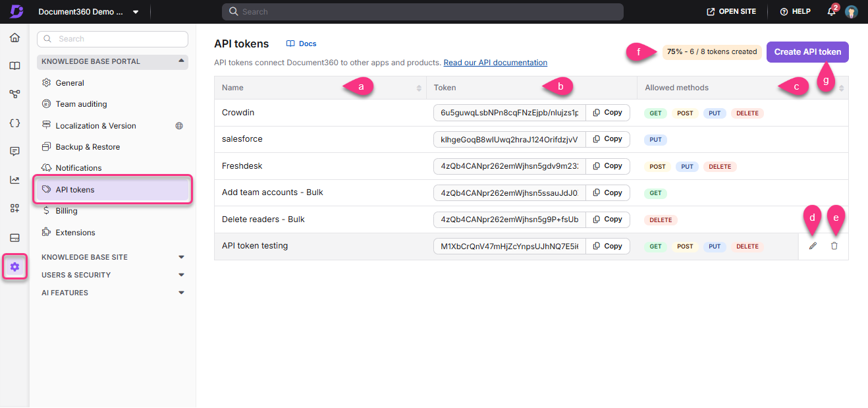Open the Analytics chart icon in sidebar

tap(14, 179)
